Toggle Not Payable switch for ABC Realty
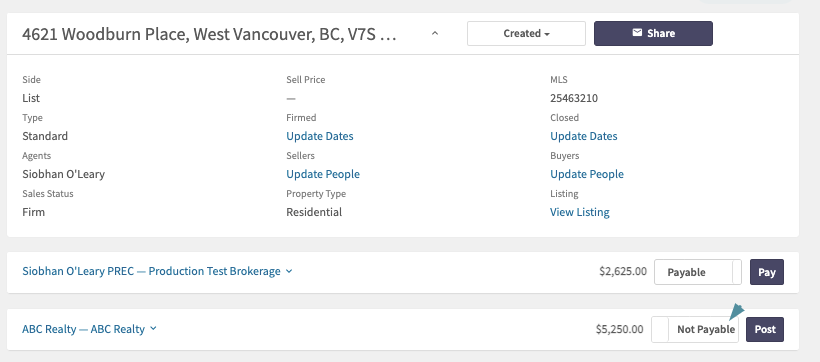 695,330
